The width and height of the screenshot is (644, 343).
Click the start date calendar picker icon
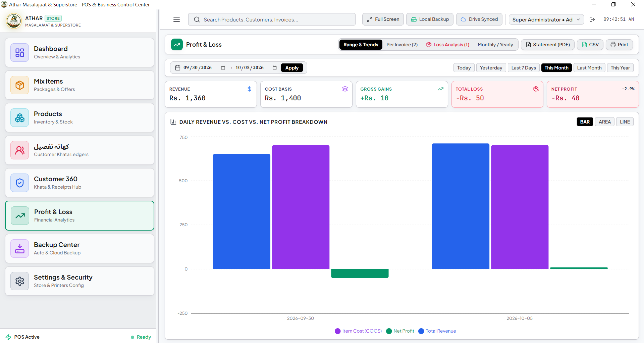coord(223,68)
